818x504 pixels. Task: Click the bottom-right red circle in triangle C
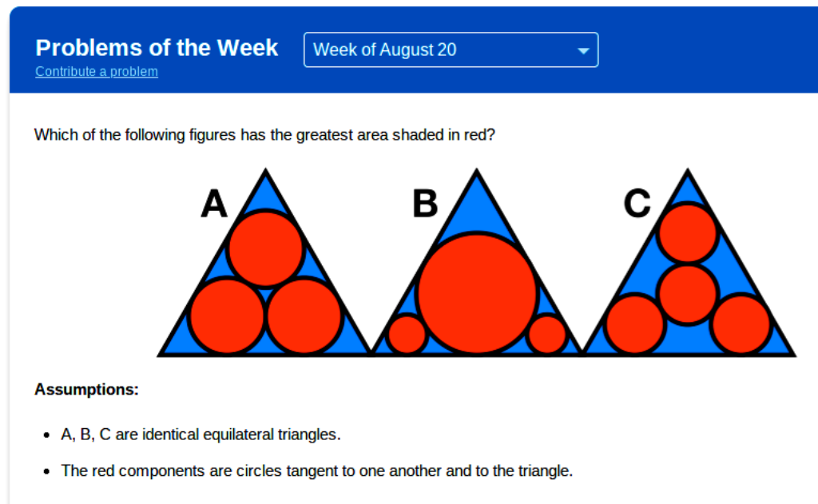[x=741, y=324]
